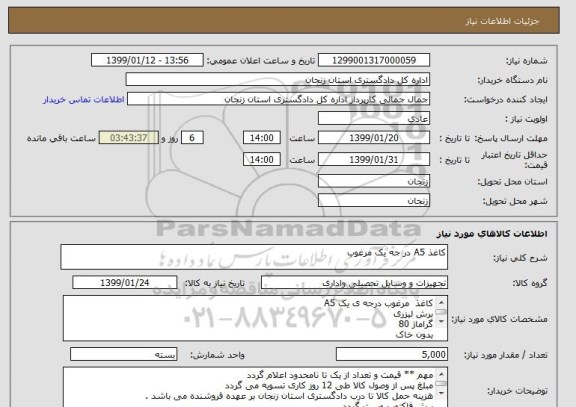Select the delivery city field زنجان
576x407 pixels.
[374, 201]
